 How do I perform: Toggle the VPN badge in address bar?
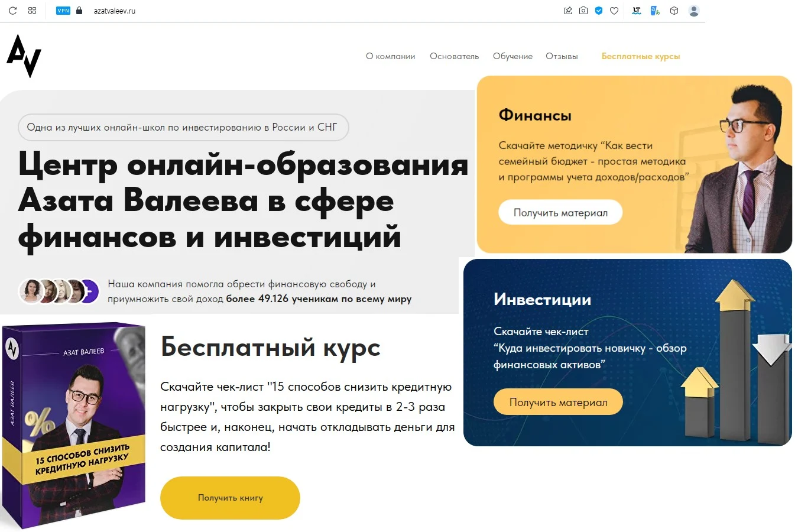pyautogui.click(x=63, y=11)
